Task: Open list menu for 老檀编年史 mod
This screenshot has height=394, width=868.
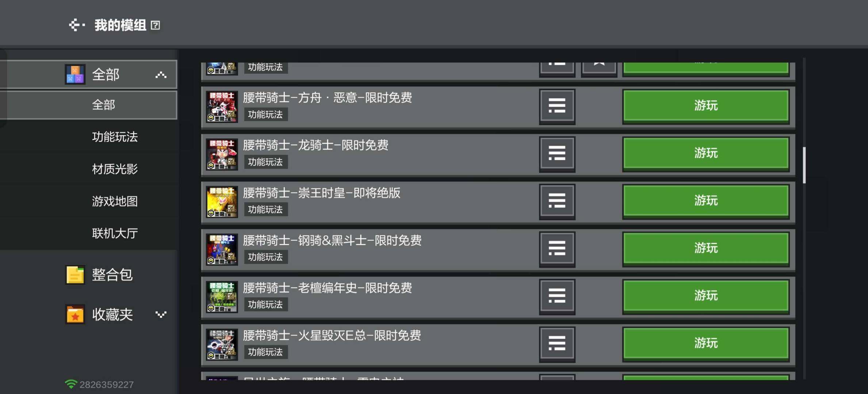Action: [x=557, y=296]
